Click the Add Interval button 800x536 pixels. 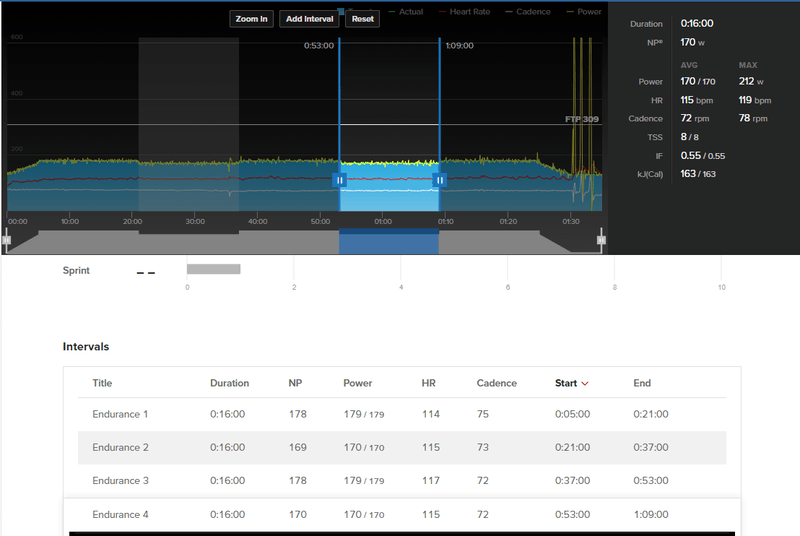click(309, 19)
